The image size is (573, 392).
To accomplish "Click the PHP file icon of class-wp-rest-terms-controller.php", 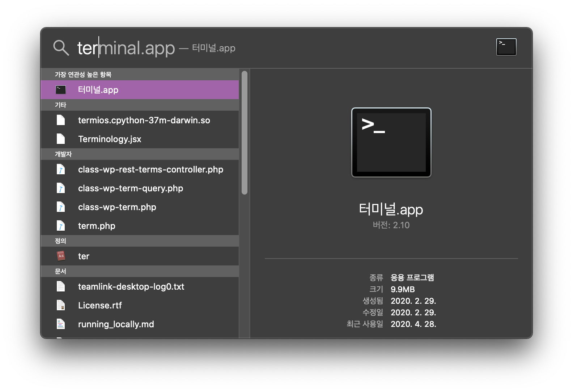I will click(61, 169).
